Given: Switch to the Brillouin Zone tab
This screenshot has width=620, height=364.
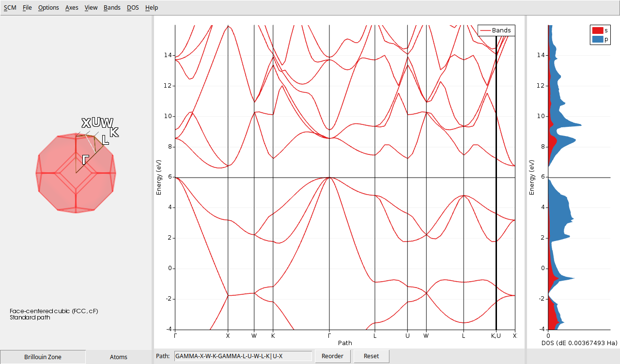Looking at the screenshot, I should [x=43, y=357].
